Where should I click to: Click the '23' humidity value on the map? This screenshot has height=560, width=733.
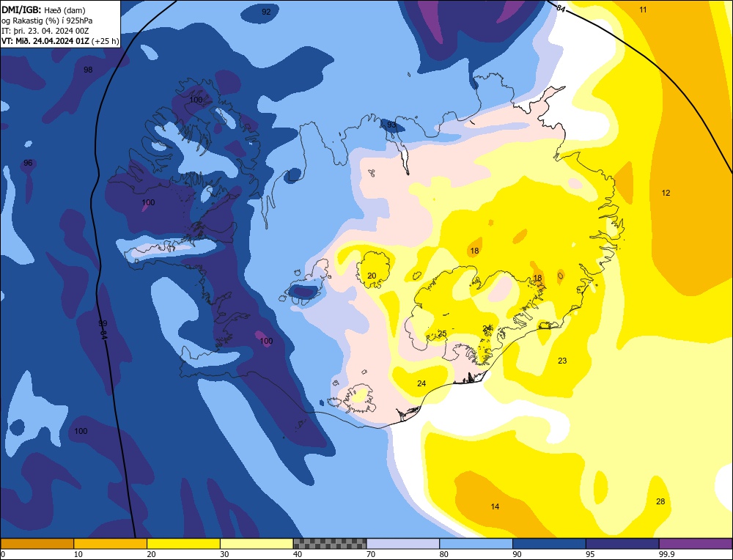[562, 361]
